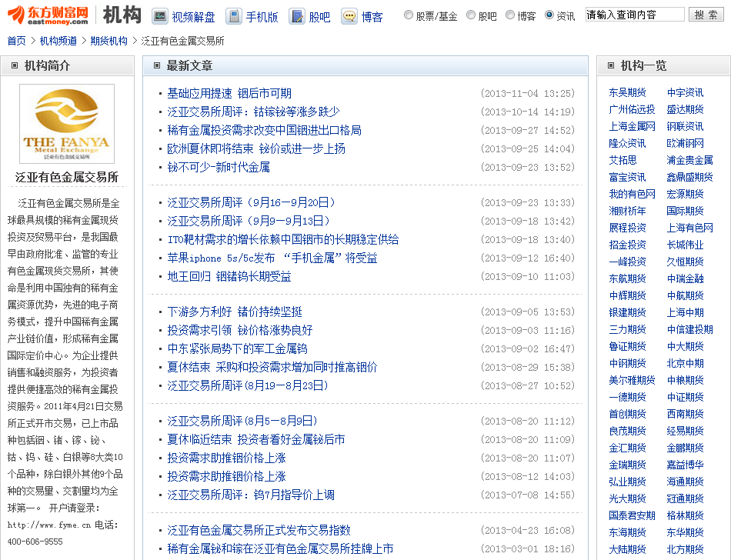Image resolution: width=731 pixels, height=560 pixels.
Task: Open 海通期货 institution link
Action: (686, 482)
